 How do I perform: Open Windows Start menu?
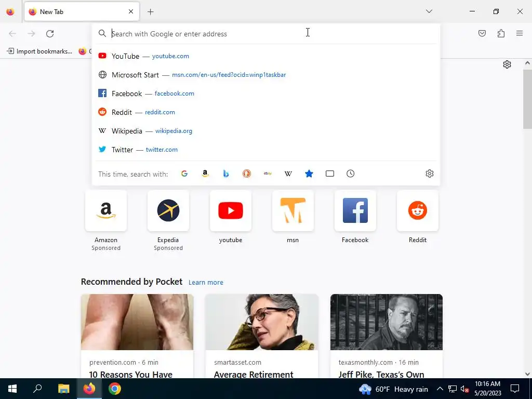point(12,389)
